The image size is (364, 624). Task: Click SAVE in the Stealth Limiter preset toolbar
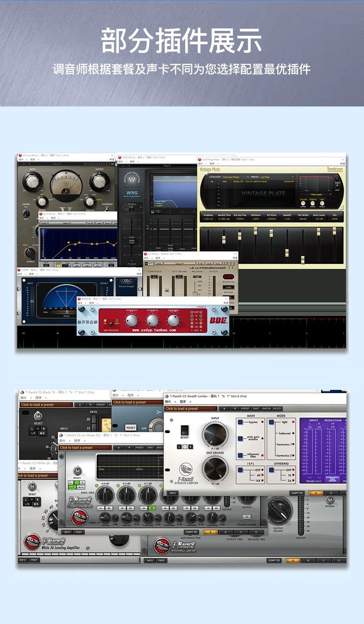click(256, 408)
